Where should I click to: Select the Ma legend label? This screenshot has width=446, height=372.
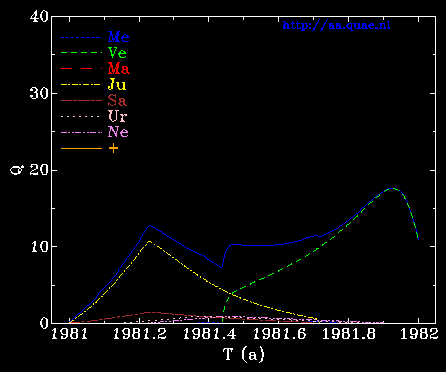pos(119,69)
